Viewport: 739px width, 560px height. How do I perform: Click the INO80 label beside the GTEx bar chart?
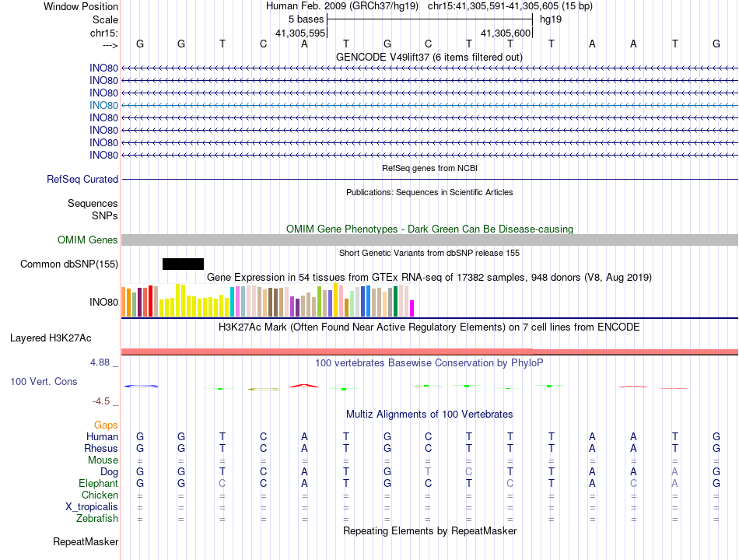[103, 302]
